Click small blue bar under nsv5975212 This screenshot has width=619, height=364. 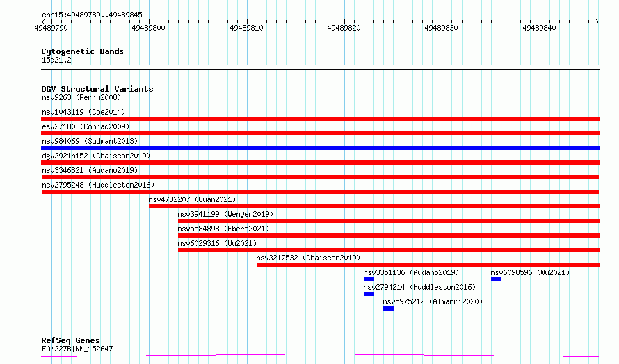point(389,308)
